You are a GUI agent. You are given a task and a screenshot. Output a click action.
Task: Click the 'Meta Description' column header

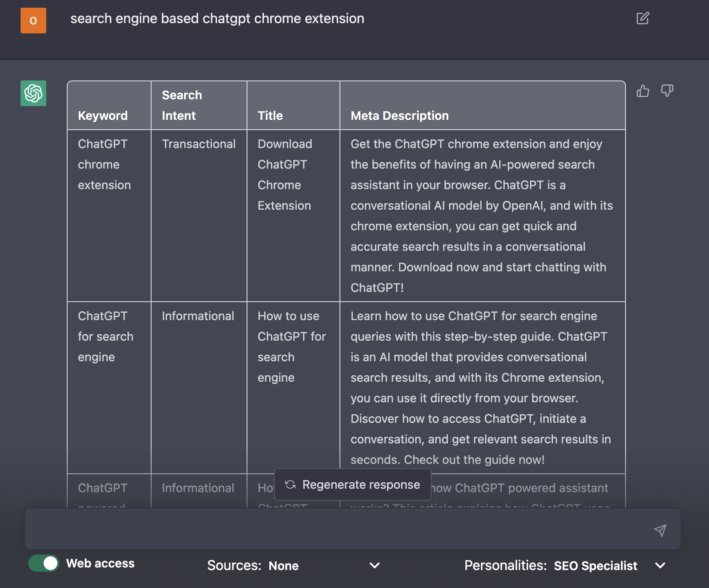click(x=483, y=105)
